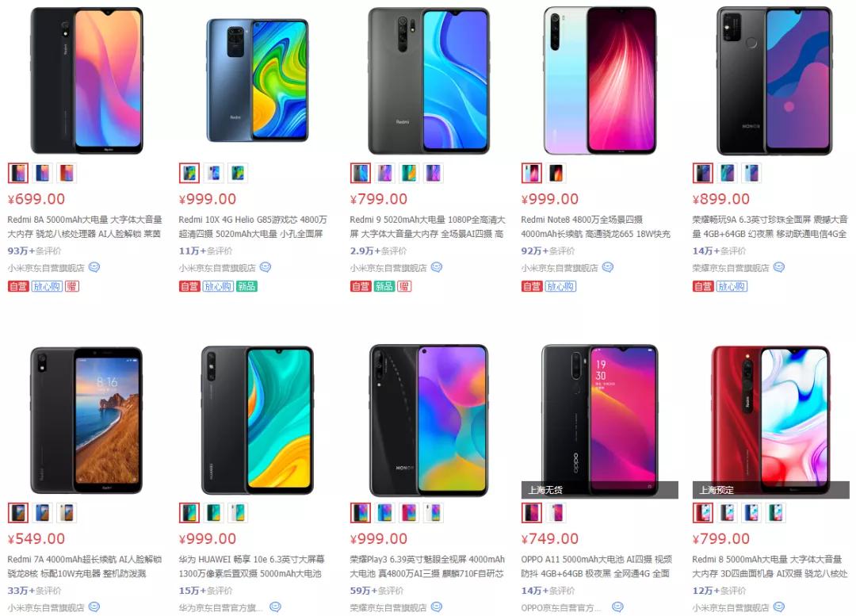Choose third color thumbnail for Redmi 10X
Screen dimensions: 856x616
tap(238, 173)
